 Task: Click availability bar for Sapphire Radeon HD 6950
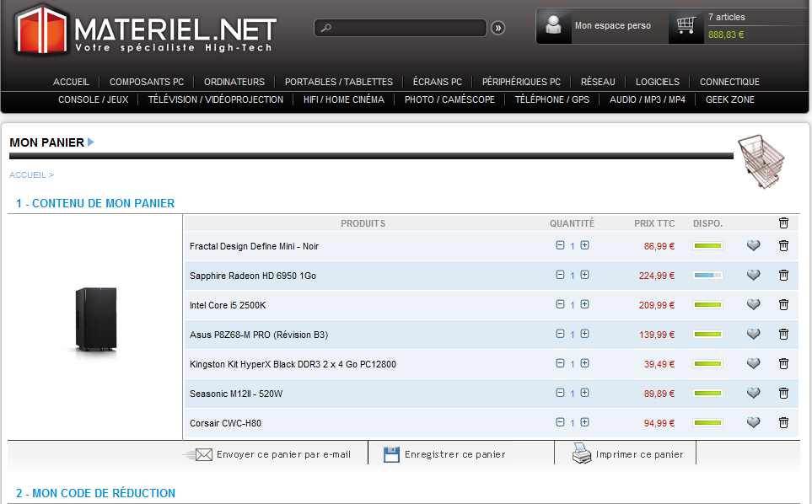708,276
